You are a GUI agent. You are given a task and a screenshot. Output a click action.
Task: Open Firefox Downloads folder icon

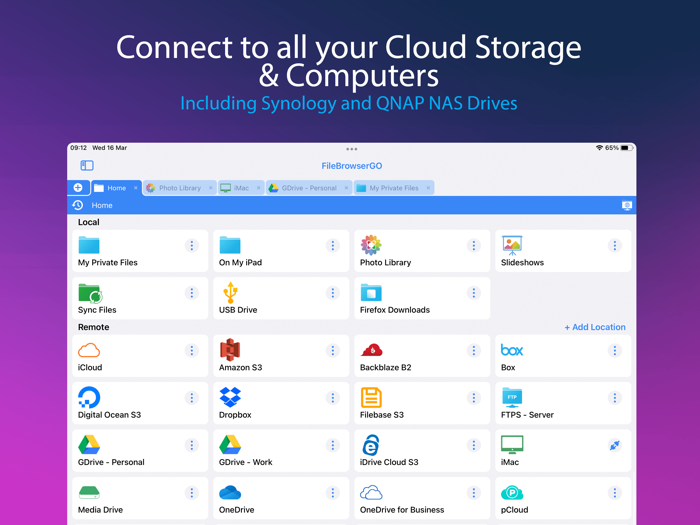click(x=371, y=293)
